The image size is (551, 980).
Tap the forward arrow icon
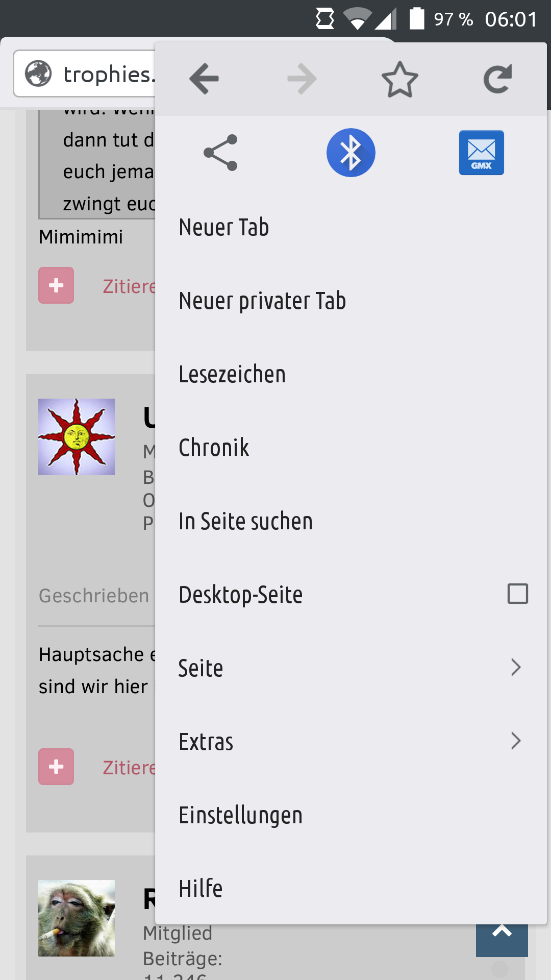[302, 79]
